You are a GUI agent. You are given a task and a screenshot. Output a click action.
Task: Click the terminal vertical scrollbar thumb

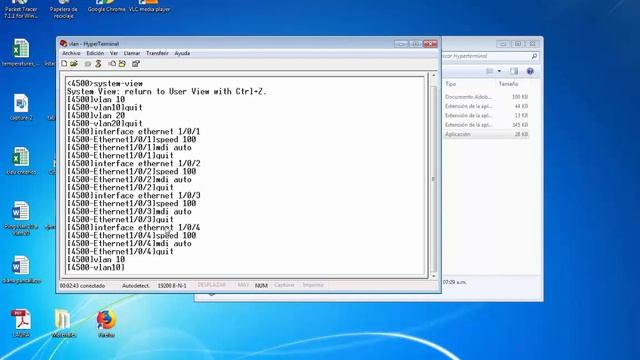coord(433,179)
